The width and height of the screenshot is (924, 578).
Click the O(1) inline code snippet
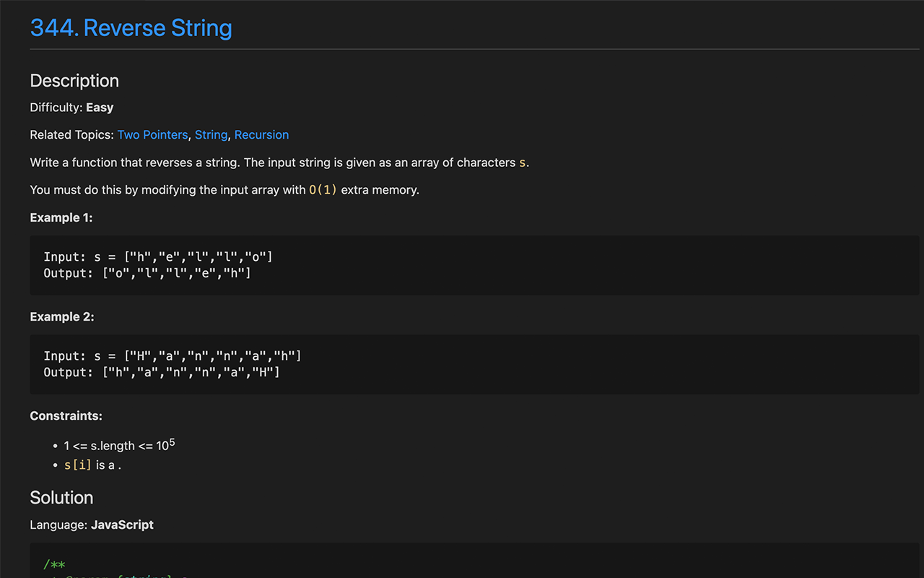tap(323, 190)
